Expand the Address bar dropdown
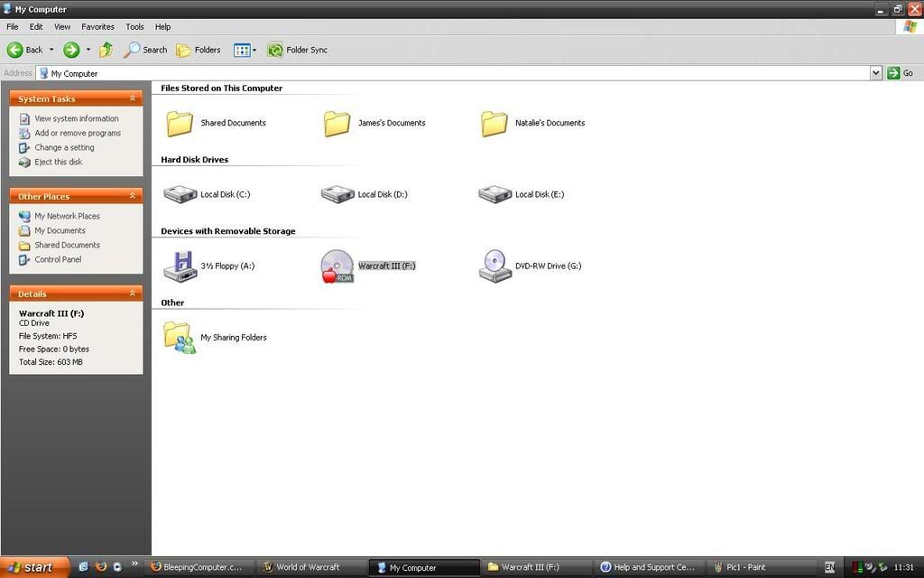The width and height of the screenshot is (924, 578). (x=875, y=73)
